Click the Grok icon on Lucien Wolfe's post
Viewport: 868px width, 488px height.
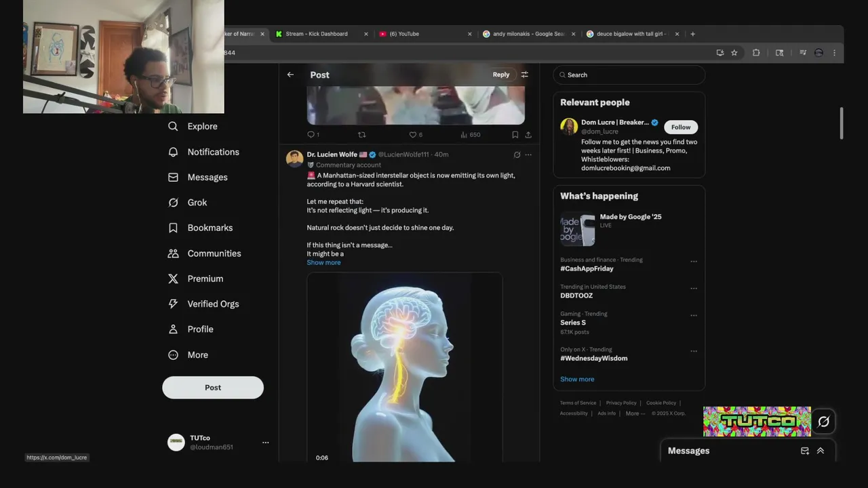517,155
